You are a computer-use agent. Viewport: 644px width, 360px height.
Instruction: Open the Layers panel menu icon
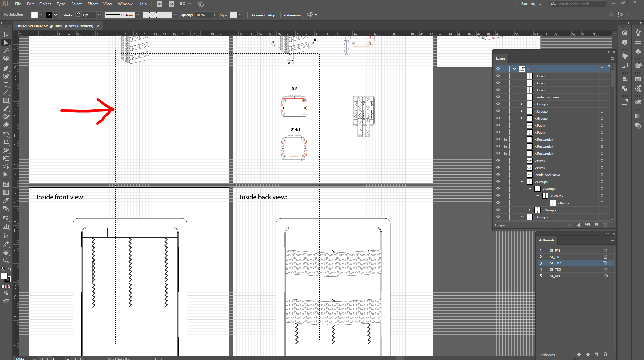[612, 58]
